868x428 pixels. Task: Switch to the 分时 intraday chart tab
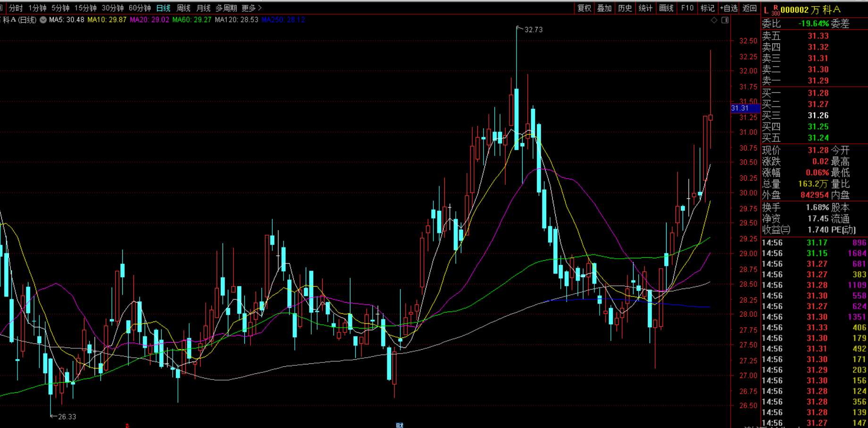click(16, 8)
